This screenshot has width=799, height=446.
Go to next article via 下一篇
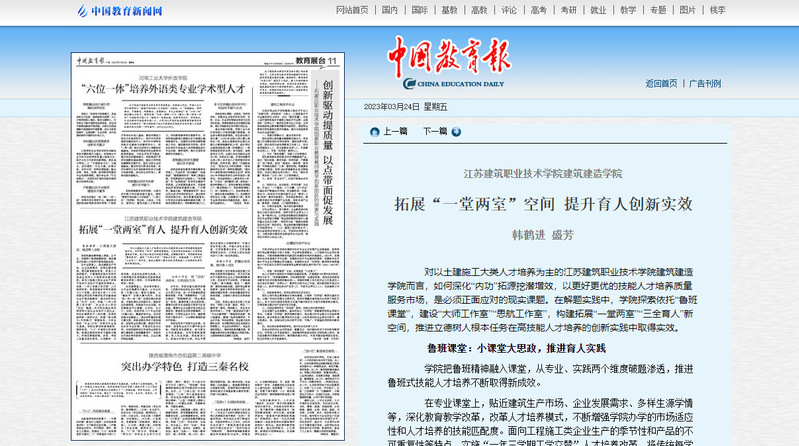435,131
